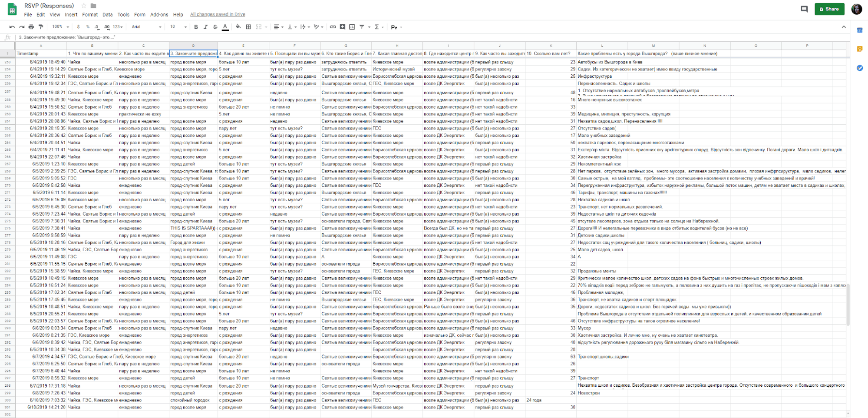Viewport: 868px width, 418px height.
Task: Open the Format menu
Action: [x=90, y=15]
